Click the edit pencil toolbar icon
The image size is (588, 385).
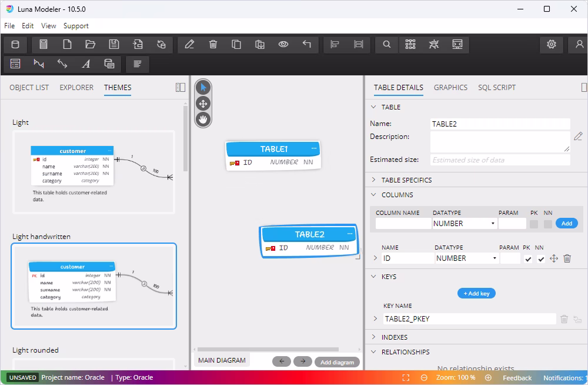point(189,44)
